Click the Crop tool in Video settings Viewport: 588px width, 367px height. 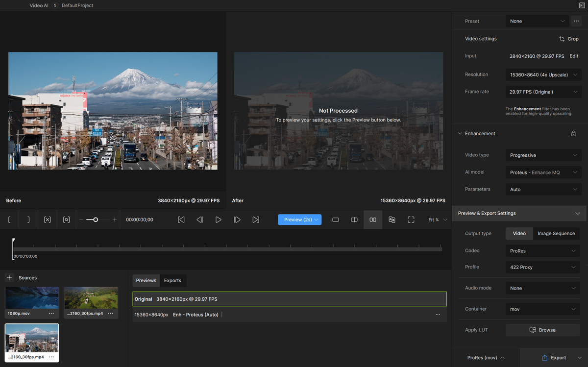569,38
